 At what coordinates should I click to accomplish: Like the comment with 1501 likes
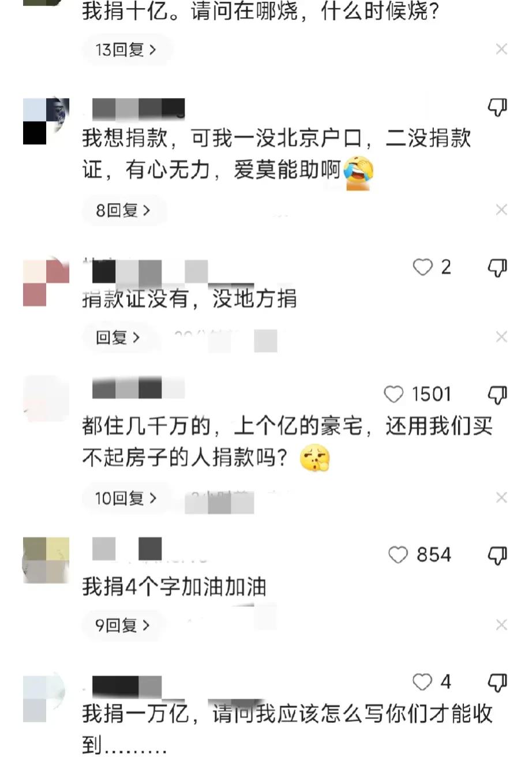[394, 395]
